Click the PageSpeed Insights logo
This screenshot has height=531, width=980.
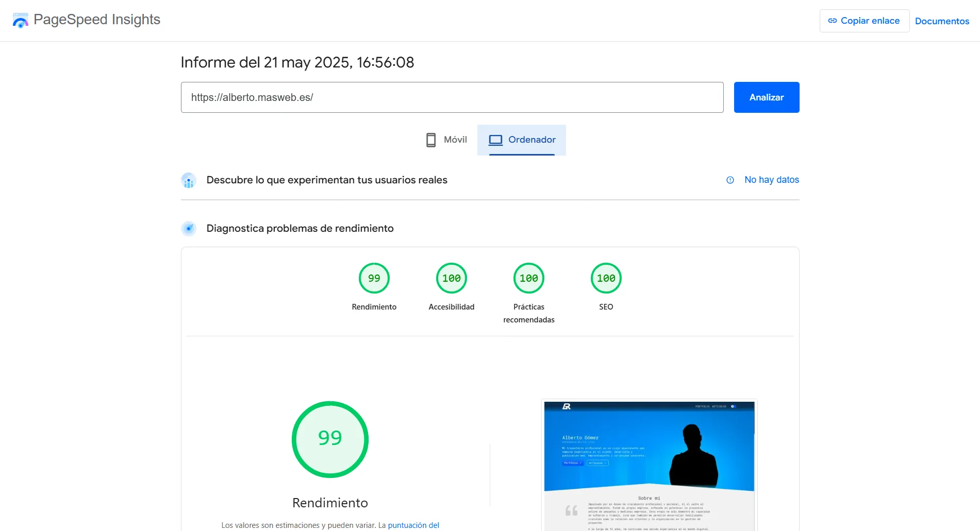tap(21, 20)
